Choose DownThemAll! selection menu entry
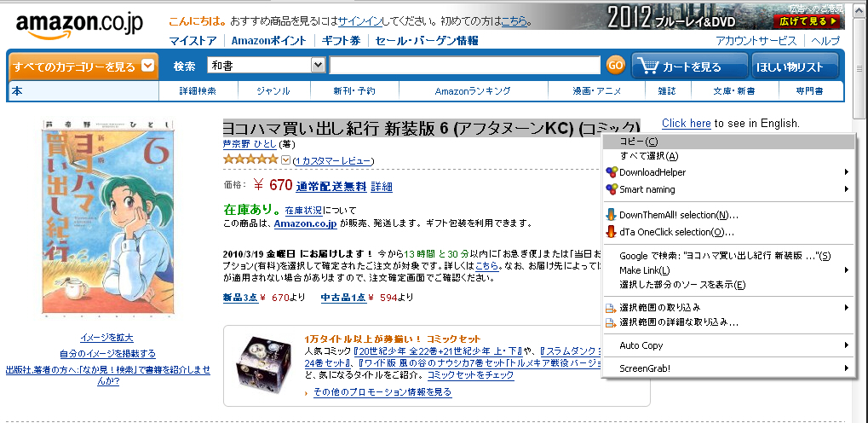 pyautogui.click(x=678, y=215)
